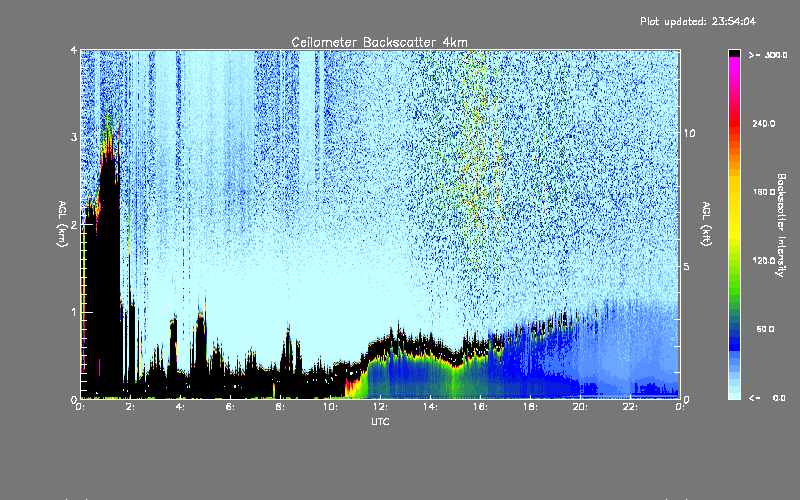Click the "Ceilometer Backscatter 4km" plot title
The image size is (800, 500).
379,42
